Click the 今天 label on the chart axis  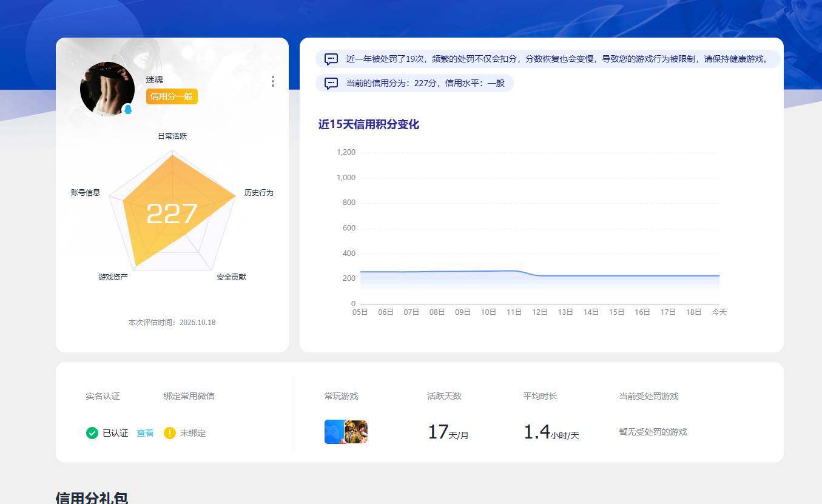pos(719,312)
